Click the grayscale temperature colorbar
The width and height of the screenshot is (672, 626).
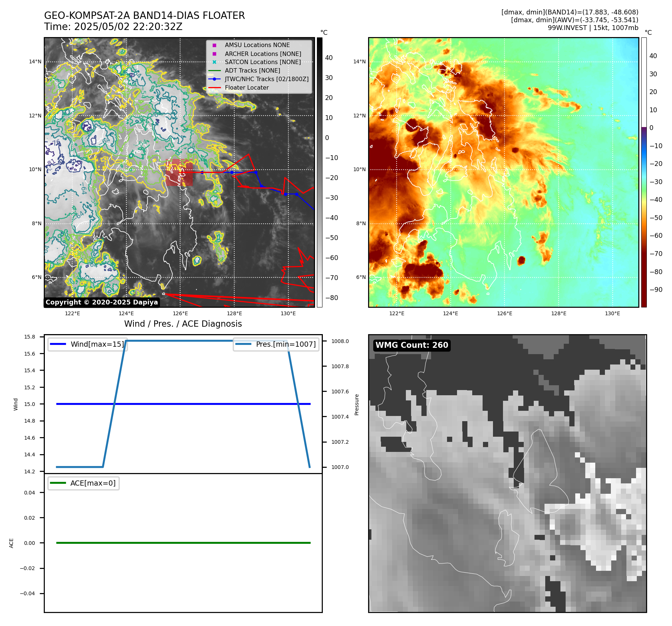click(x=320, y=172)
